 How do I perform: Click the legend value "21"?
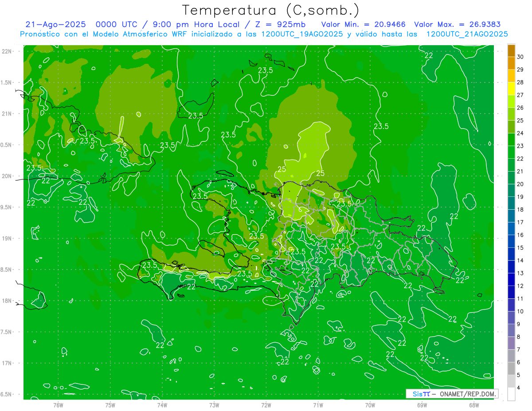coord(520,171)
